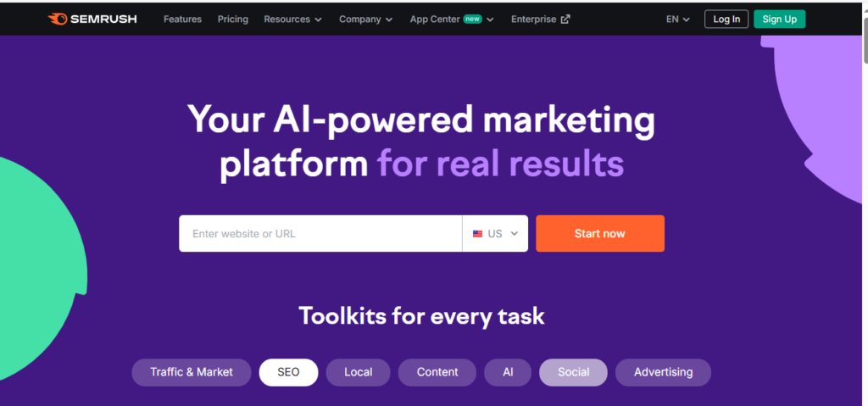The height and width of the screenshot is (406, 868).
Task: Click the Semrush flame logo
Action: [x=58, y=19]
